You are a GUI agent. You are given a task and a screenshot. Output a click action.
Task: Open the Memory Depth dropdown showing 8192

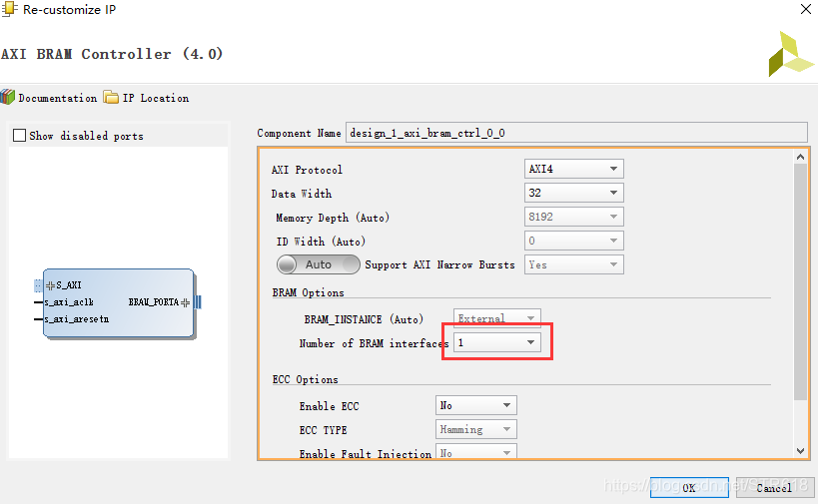click(x=574, y=217)
